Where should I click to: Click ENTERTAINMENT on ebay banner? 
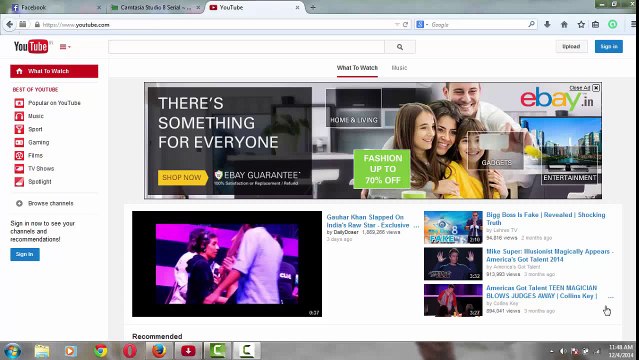coord(570,178)
